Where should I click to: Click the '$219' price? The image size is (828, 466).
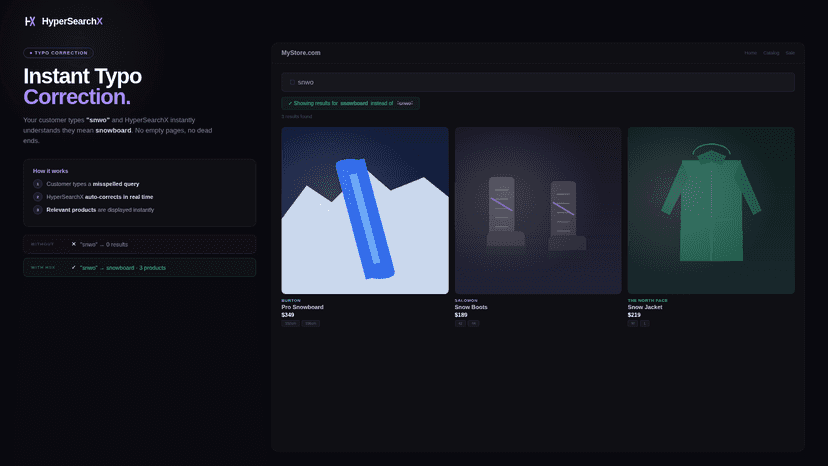click(x=634, y=315)
